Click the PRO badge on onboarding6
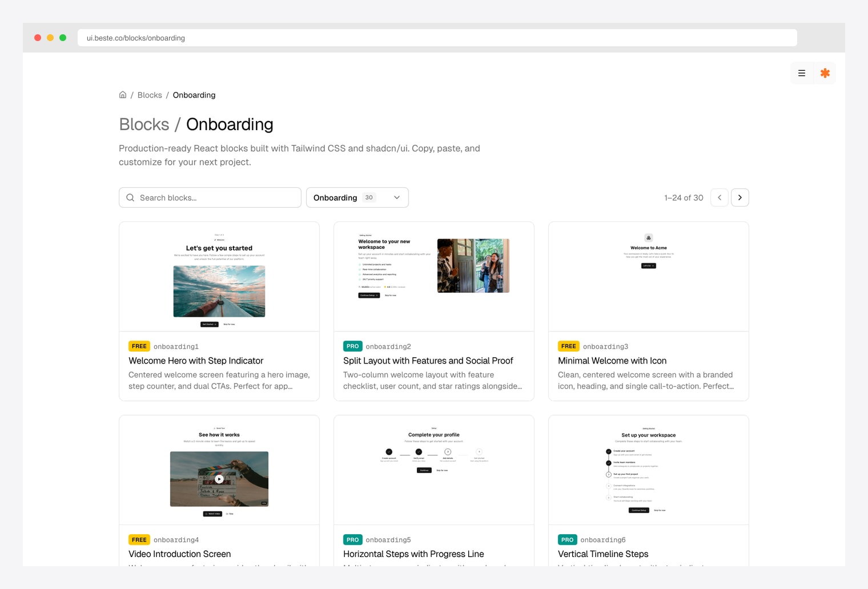The width and height of the screenshot is (868, 589). [x=568, y=540]
